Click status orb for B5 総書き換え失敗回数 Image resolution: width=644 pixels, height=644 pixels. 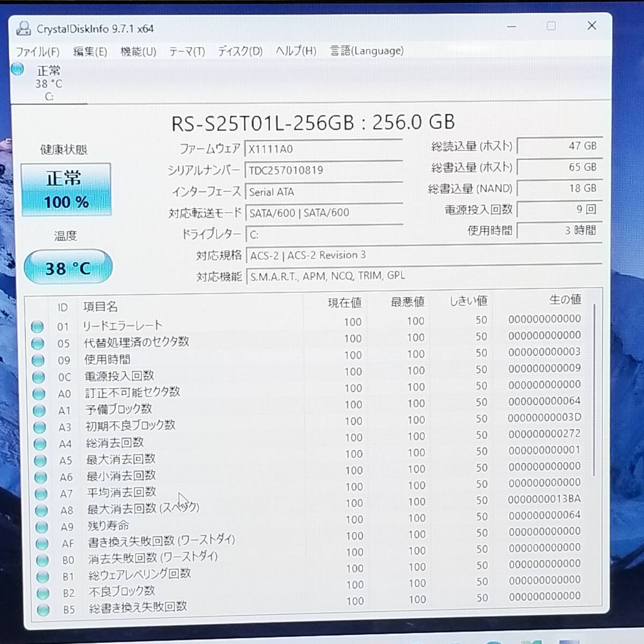coord(43,610)
